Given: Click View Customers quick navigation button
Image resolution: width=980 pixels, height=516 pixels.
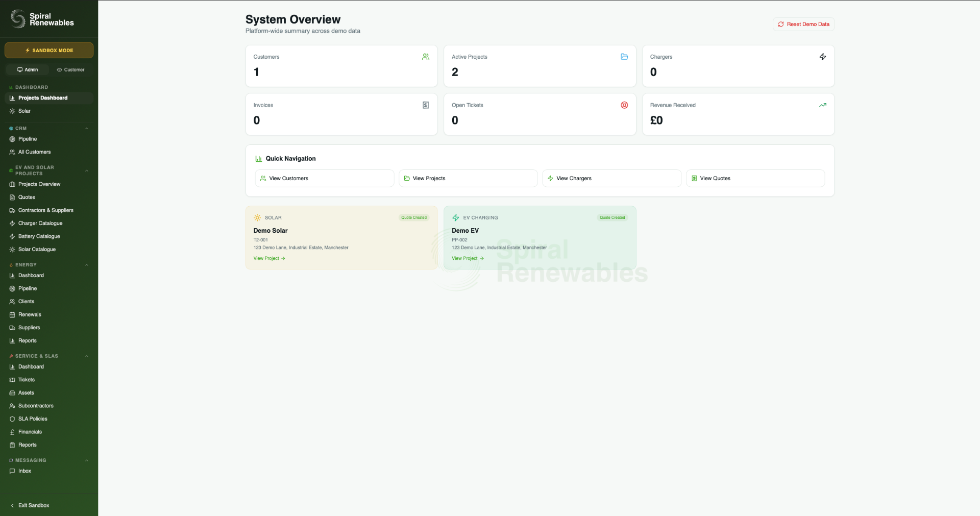Looking at the screenshot, I should [325, 178].
